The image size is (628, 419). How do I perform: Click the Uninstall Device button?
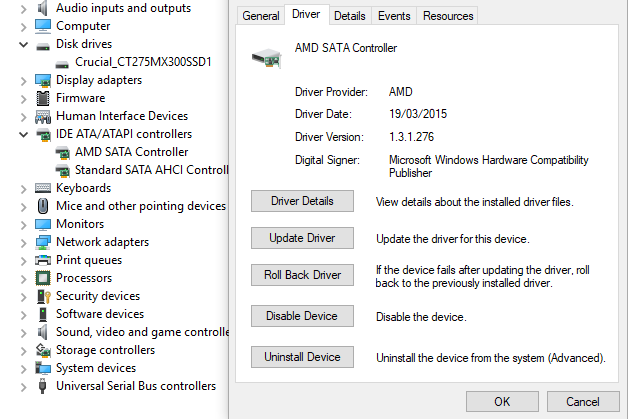click(x=302, y=357)
